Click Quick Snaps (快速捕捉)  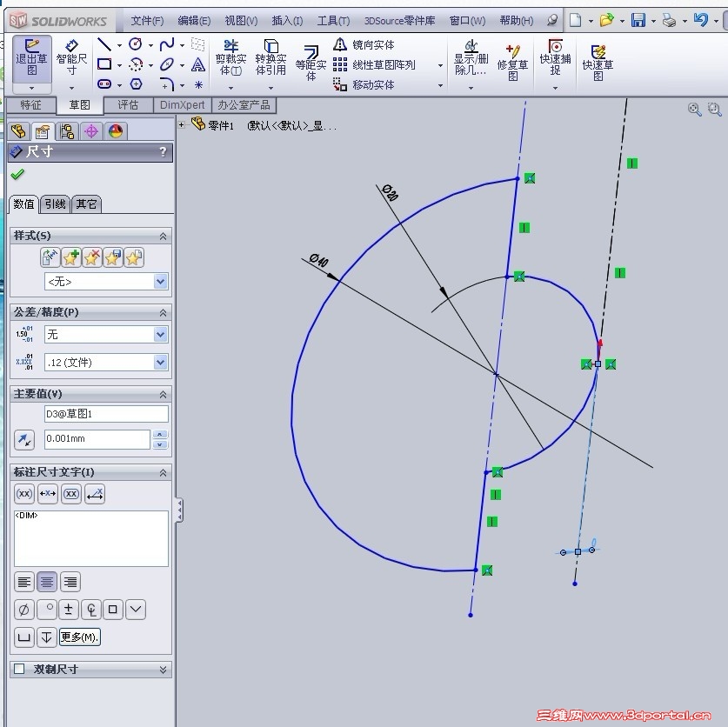[555, 57]
